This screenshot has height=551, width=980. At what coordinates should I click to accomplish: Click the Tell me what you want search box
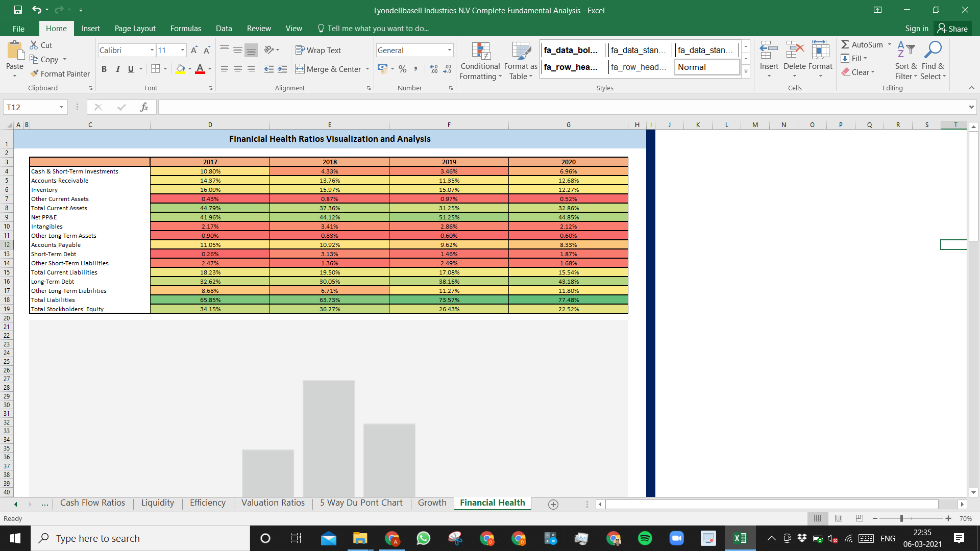(x=373, y=29)
